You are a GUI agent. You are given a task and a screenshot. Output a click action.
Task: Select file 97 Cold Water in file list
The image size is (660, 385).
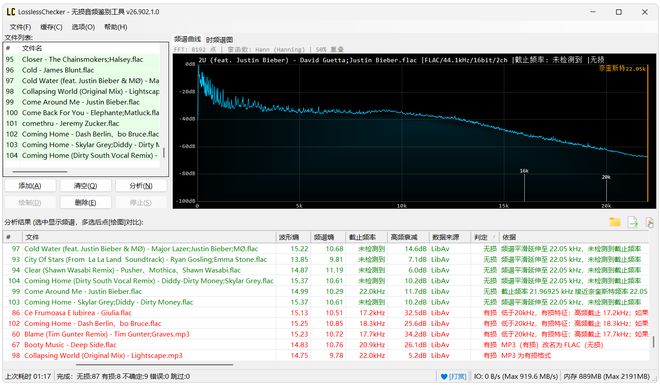[x=82, y=81]
